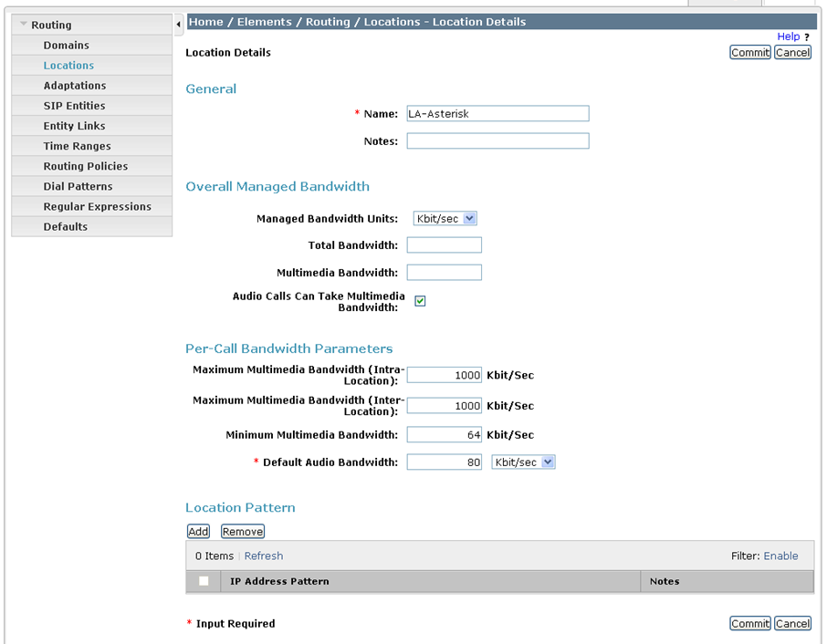Click the IP Address Pattern column header
The height and width of the screenshot is (644, 827).
[x=279, y=581]
